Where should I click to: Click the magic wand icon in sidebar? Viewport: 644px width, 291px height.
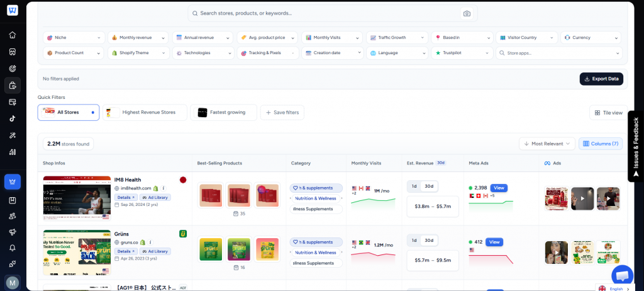pyautogui.click(x=13, y=135)
